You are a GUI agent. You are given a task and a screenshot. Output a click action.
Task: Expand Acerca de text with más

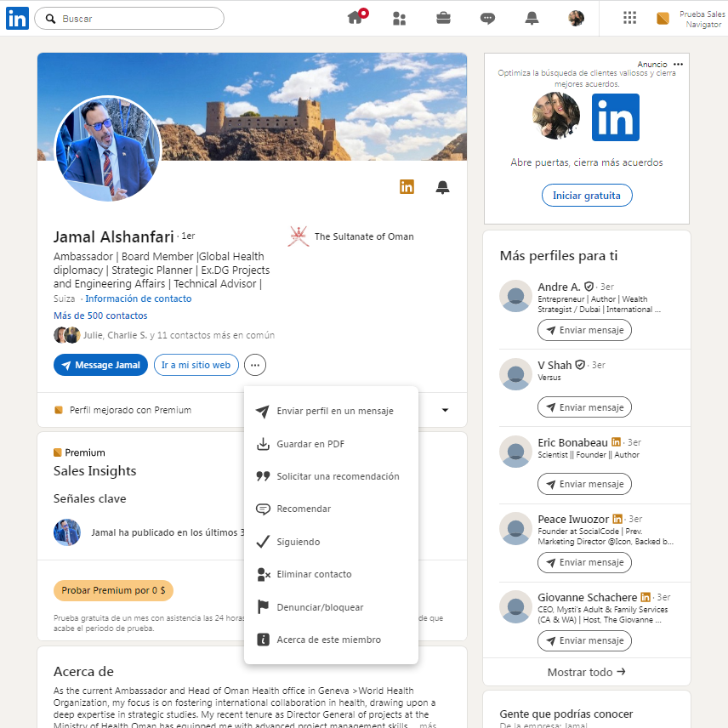pos(428,725)
